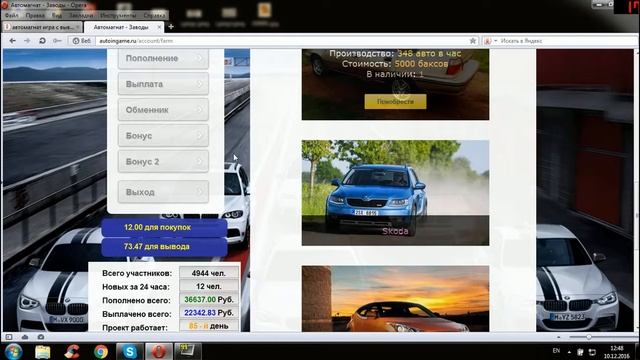Screen dimensions: 640x360
Task: Click the Проект работает label
Action: point(135,327)
